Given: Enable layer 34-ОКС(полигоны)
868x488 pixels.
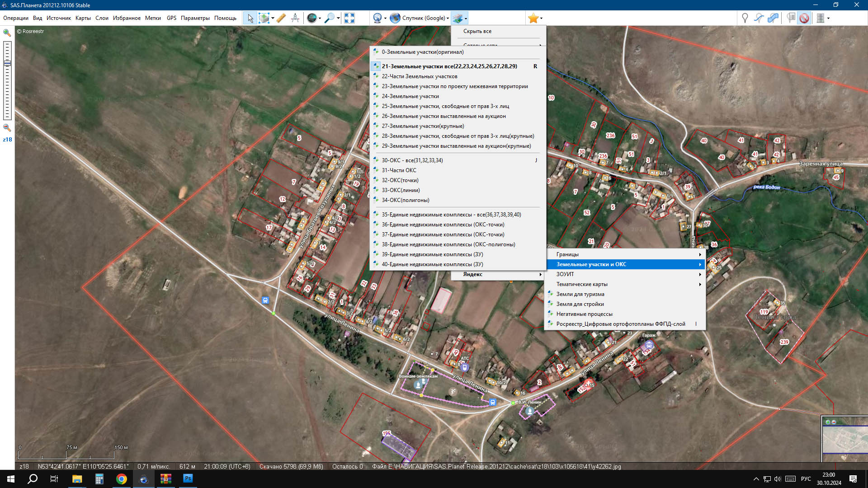Looking at the screenshot, I should (405, 200).
